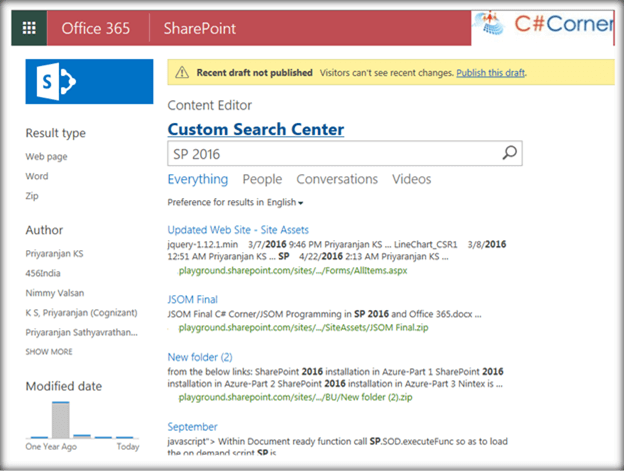Click the warning icon in draft banner
Viewport: 624px width, 471px height.
(182, 73)
